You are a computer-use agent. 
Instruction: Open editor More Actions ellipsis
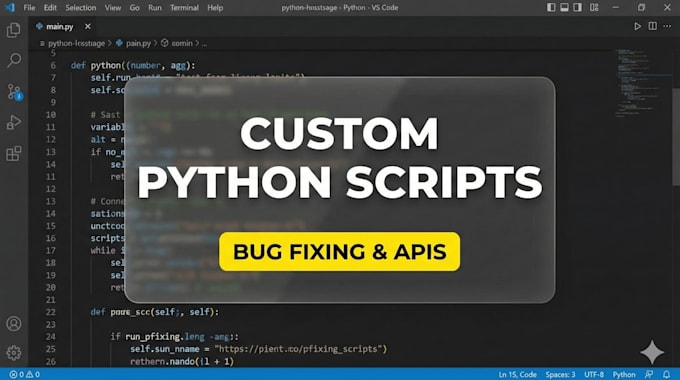coord(667,26)
